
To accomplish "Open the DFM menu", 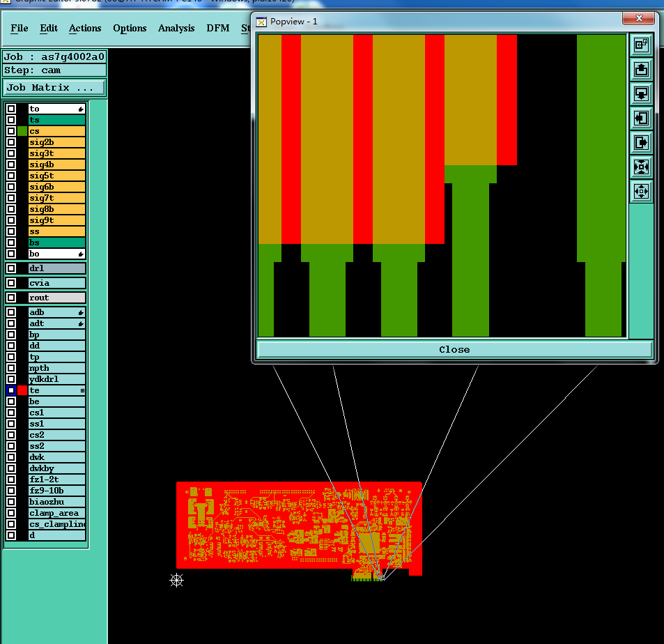I will (x=218, y=29).
